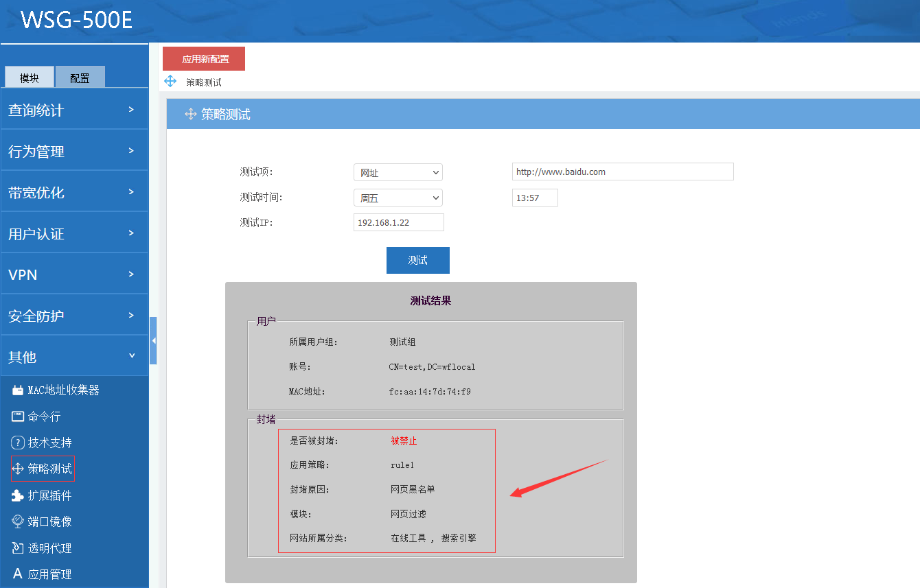Click the 技术支持 question mark icon
Screen dimensions: 920x588
(18, 443)
